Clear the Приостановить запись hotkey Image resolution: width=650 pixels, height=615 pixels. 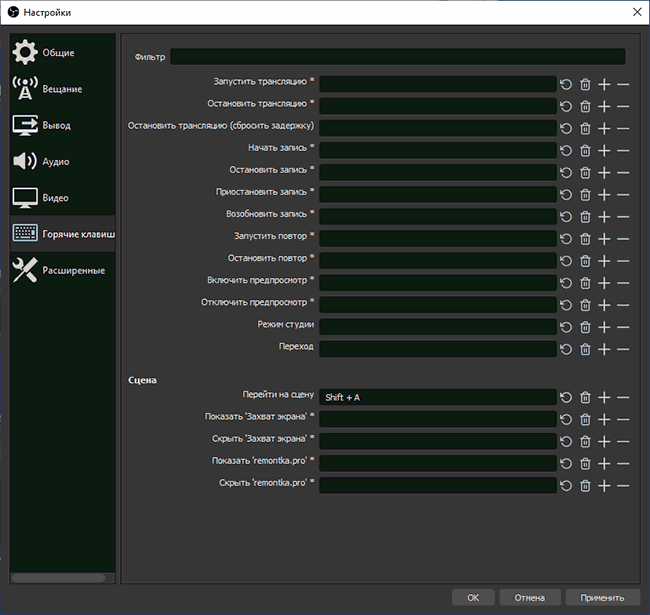coord(585,195)
